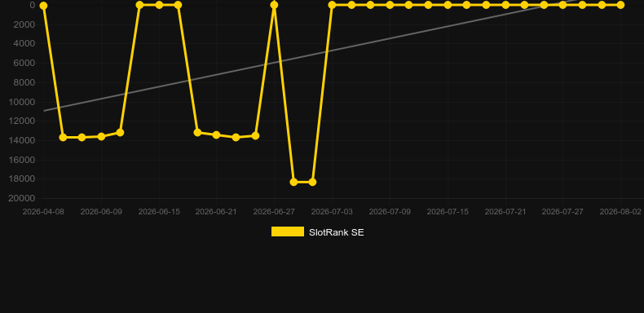Click the data point at 2026-08-02
Screen dimensions: 644x313
point(620,5)
